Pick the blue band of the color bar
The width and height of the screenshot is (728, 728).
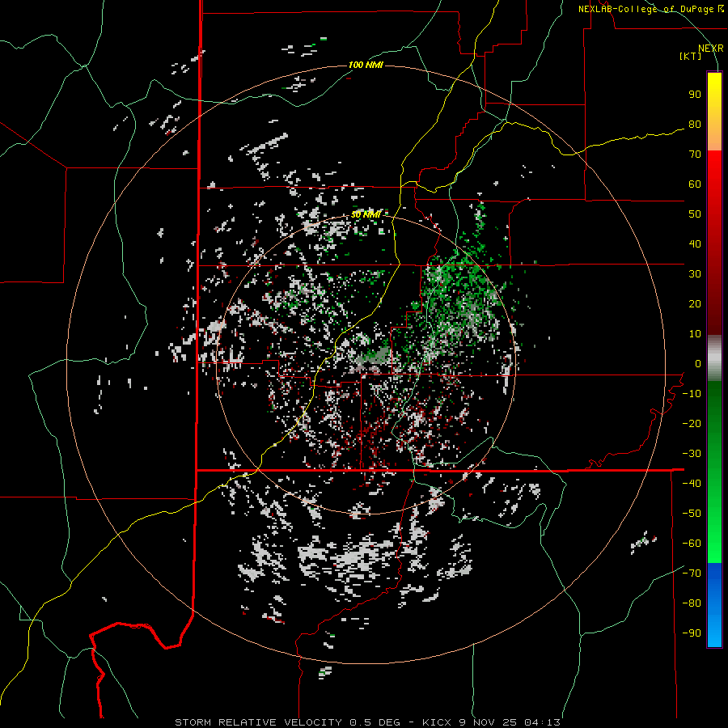(x=714, y=605)
